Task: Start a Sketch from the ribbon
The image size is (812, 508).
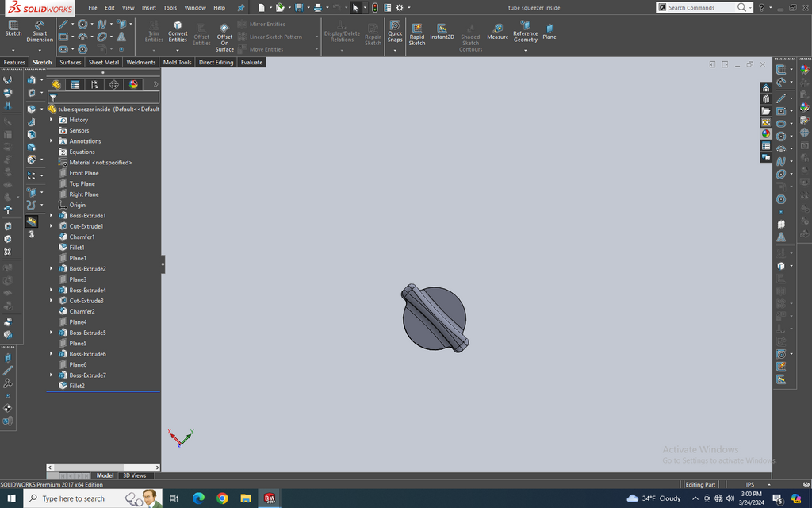Action: click(x=13, y=29)
